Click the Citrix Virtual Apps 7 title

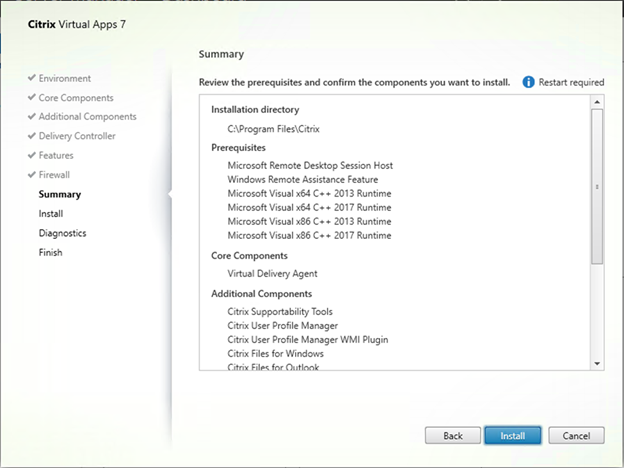point(77,24)
